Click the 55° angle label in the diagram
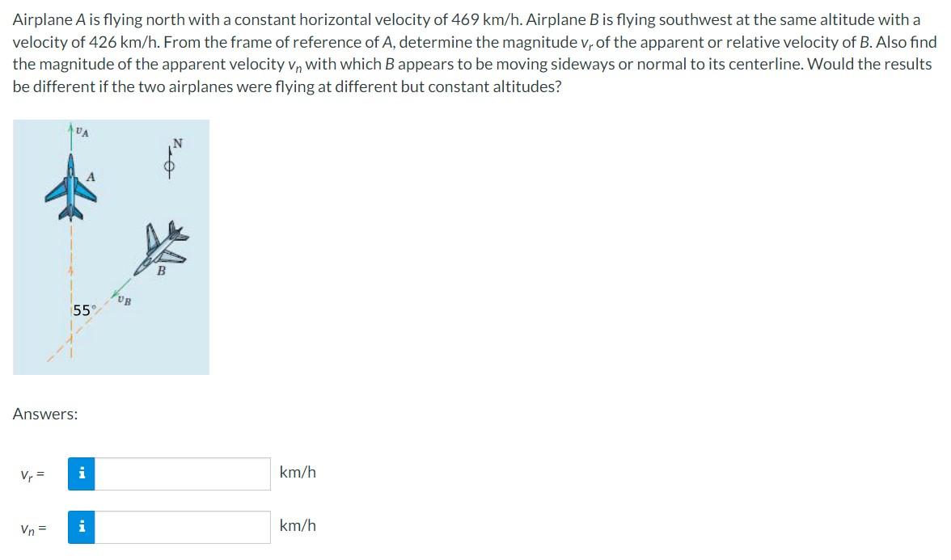The height and width of the screenshot is (560, 951). click(83, 309)
